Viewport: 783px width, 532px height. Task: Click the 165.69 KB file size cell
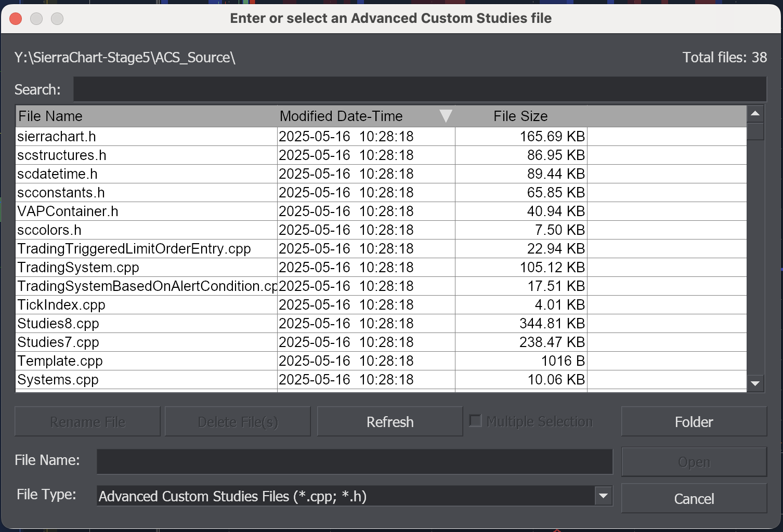[521, 137]
